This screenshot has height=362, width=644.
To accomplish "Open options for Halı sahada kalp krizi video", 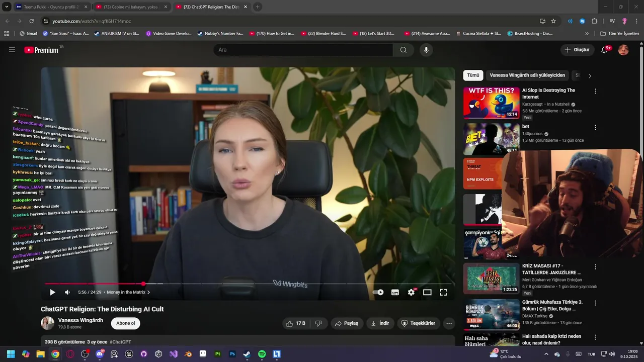I will pos(595,337).
